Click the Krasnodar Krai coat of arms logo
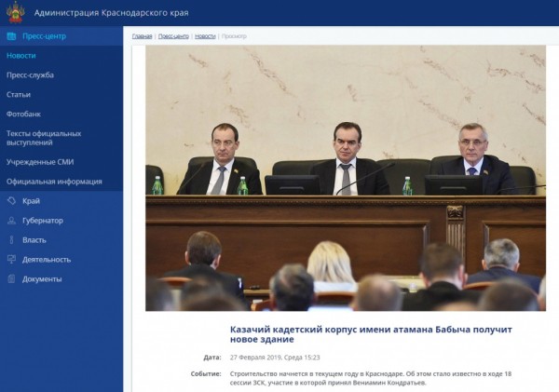Viewport: 559px width, 392px height. click(x=14, y=13)
